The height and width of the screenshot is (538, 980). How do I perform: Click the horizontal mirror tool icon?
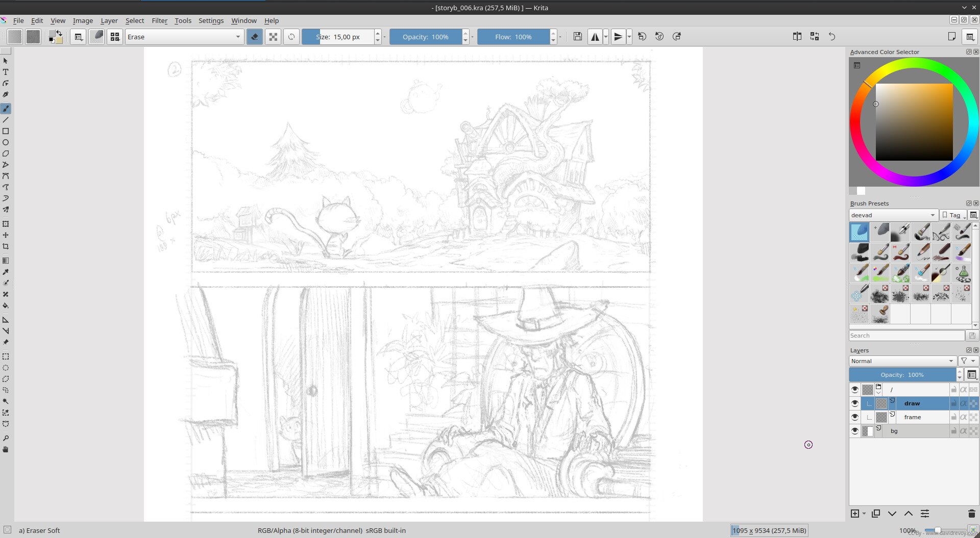595,37
